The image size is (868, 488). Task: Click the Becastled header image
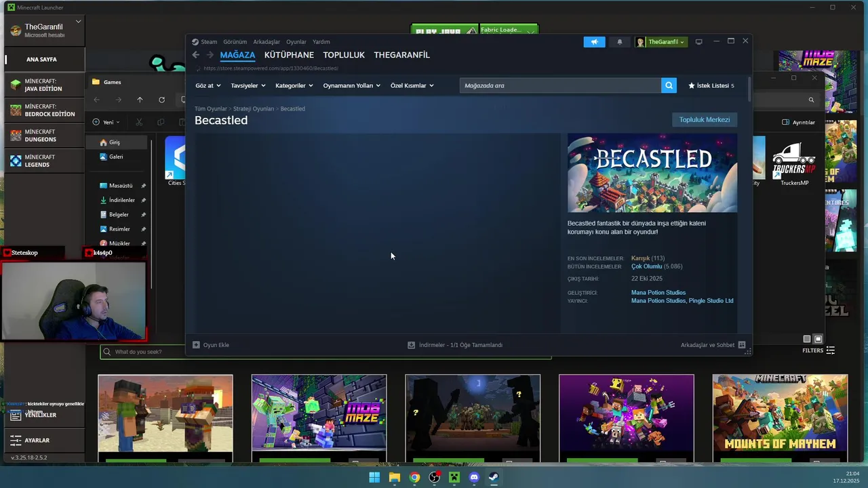652,173
